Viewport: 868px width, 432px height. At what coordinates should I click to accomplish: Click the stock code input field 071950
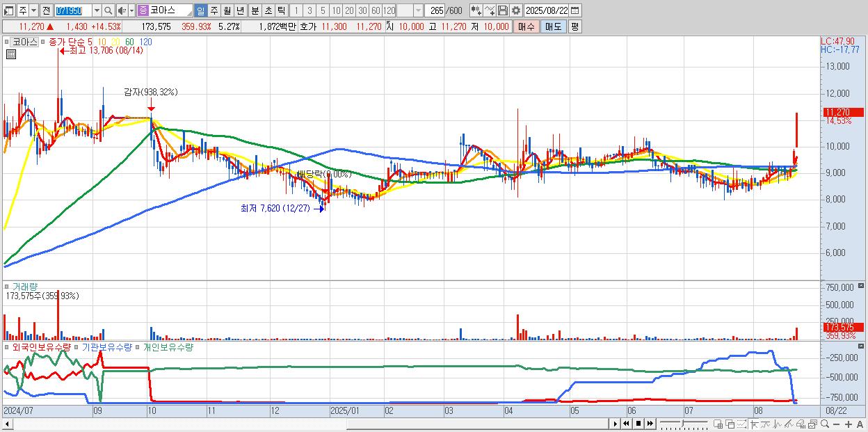73,10
